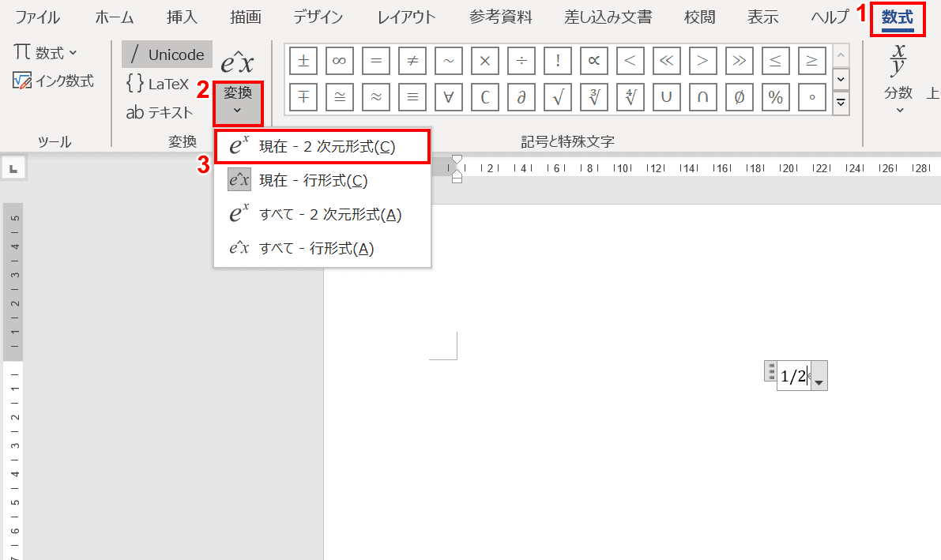Insert the identical-to (≡) symbol
The height and width of the screenshot is (560, 941).
point(412,97)
